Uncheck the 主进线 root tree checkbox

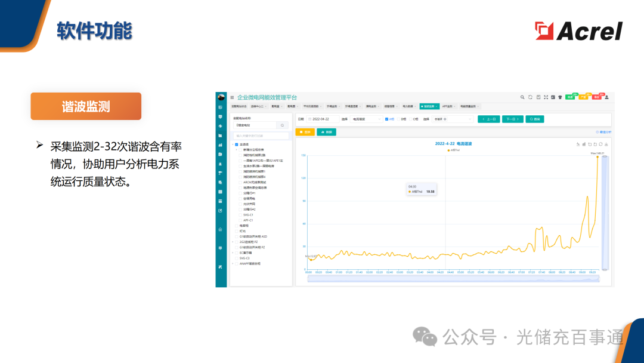(237, 144)
